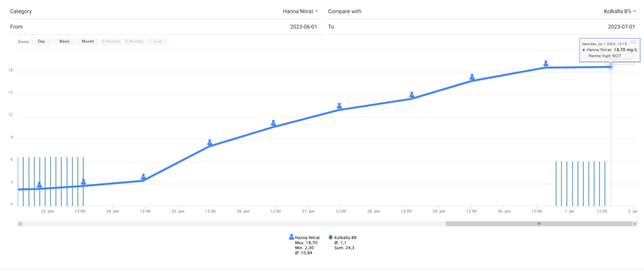The image size is (644, 270).
Task: Click the highlighted 1 Jul data point
Action: pyautogui.click(x=611, y=66)
